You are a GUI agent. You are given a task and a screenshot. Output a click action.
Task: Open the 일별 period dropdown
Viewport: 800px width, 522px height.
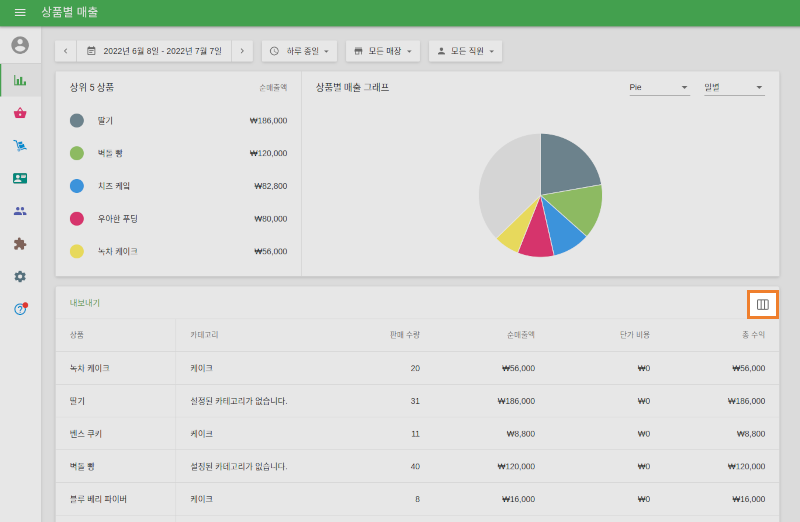click(x=734, y=87)
